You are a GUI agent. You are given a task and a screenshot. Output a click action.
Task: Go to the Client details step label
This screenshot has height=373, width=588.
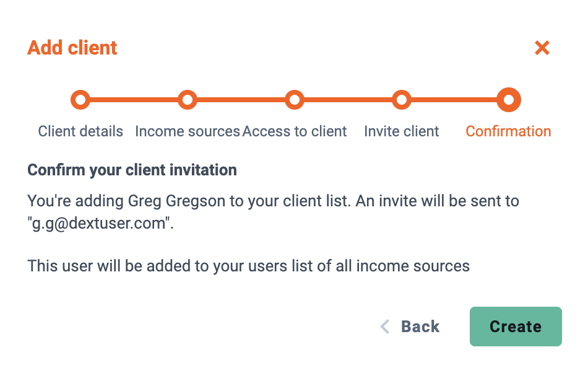(80, 131)
